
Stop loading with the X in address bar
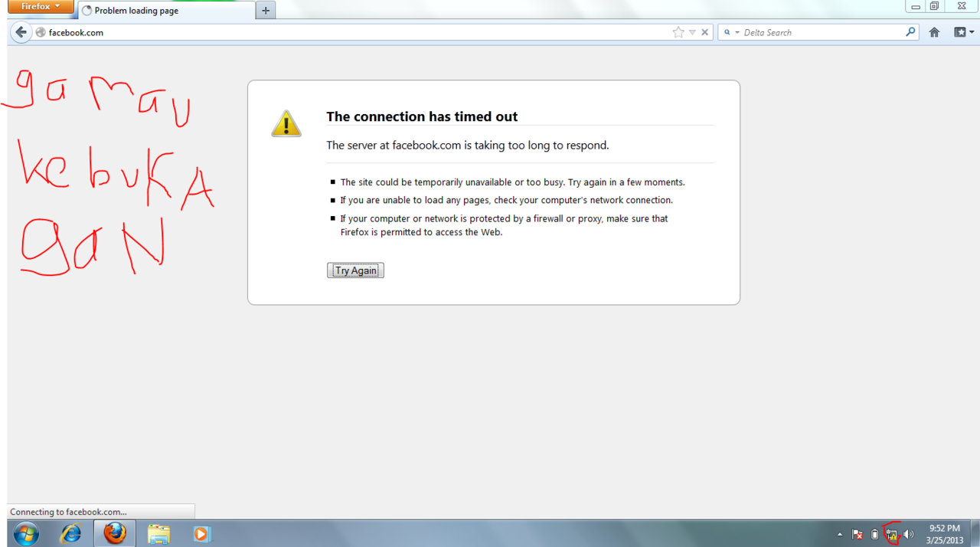coord(705,32)
